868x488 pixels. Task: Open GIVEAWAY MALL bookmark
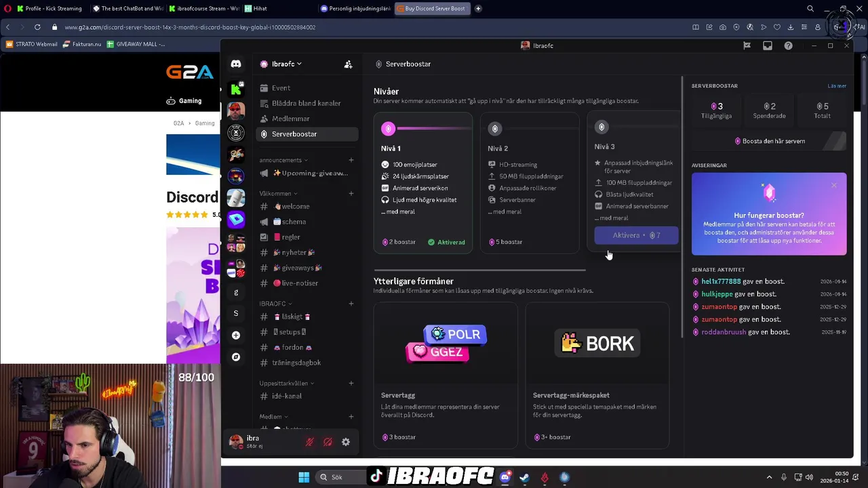pos(136,44)
